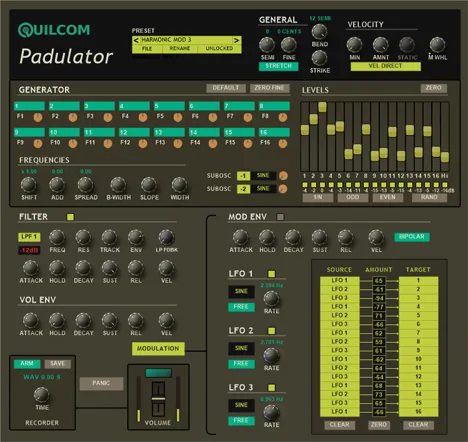The height and width of the screenshot is (442, 468).
Task: Open the LFO 1 SINE waveform selector
Action: click(241, 291)
